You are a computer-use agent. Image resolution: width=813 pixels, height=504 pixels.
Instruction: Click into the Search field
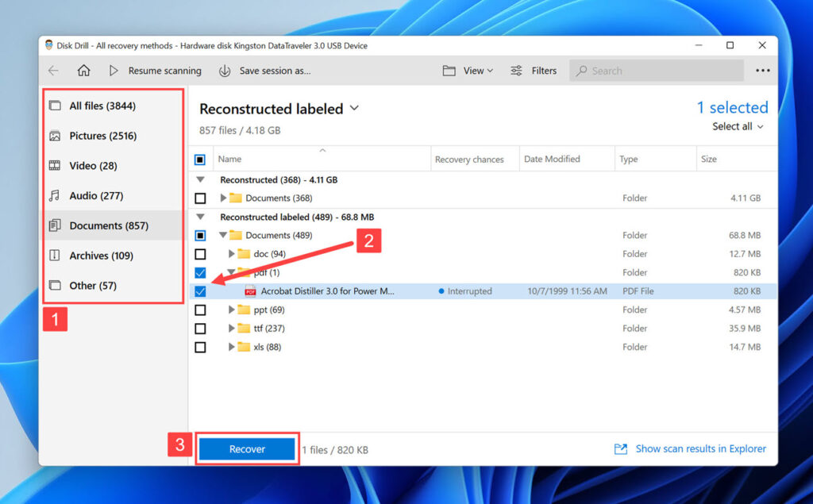[663, 71]
